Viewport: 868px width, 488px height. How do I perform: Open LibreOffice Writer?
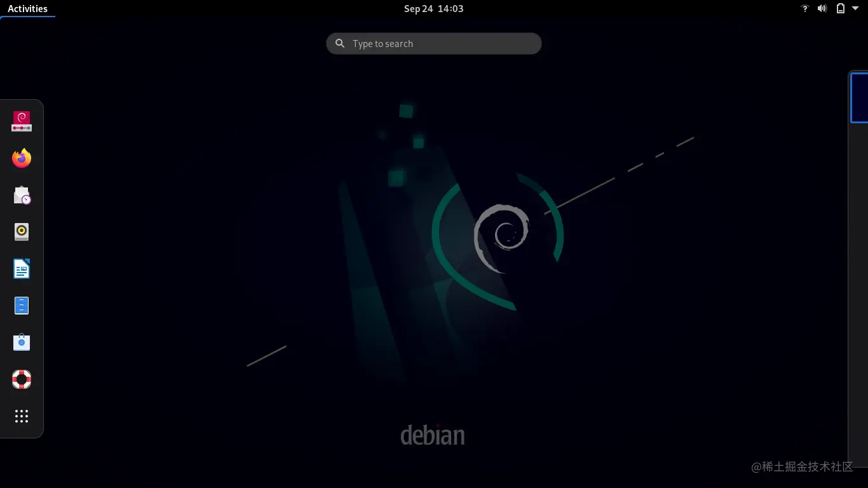pyautogui.click(x=22, y=268)
